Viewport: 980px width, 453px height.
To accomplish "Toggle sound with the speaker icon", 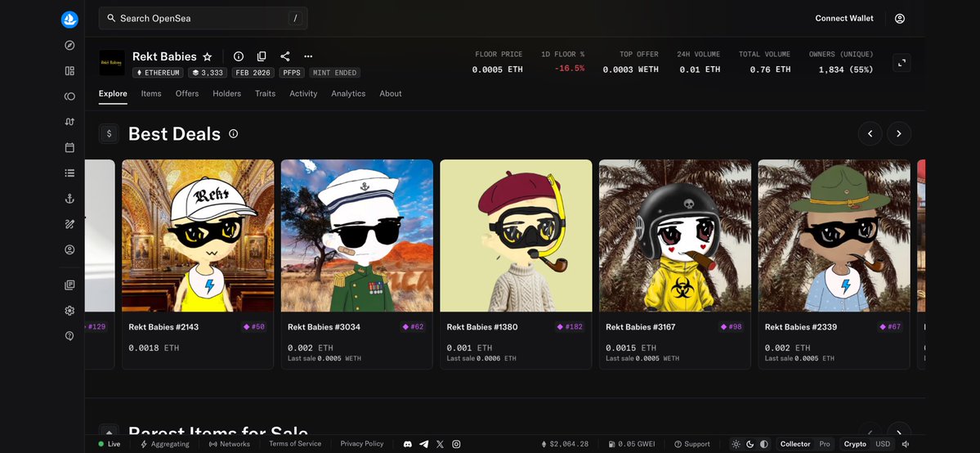I will point(906,444).
